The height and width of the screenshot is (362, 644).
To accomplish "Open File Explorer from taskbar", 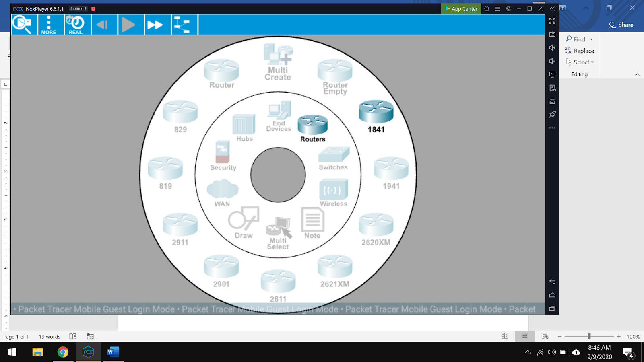I will 38,352.
